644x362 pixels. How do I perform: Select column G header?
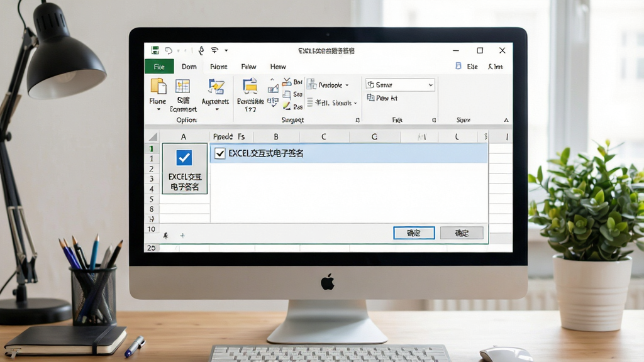374,136
